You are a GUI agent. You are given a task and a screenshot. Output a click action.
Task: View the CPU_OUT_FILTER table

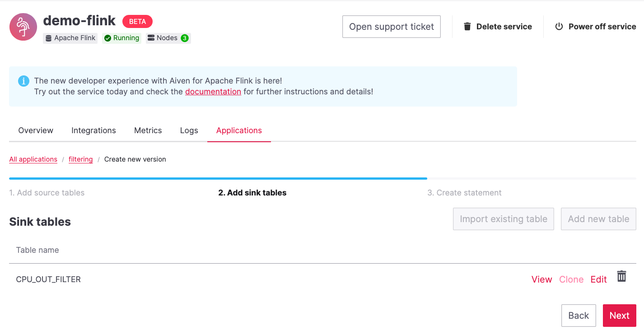point(541,279)
